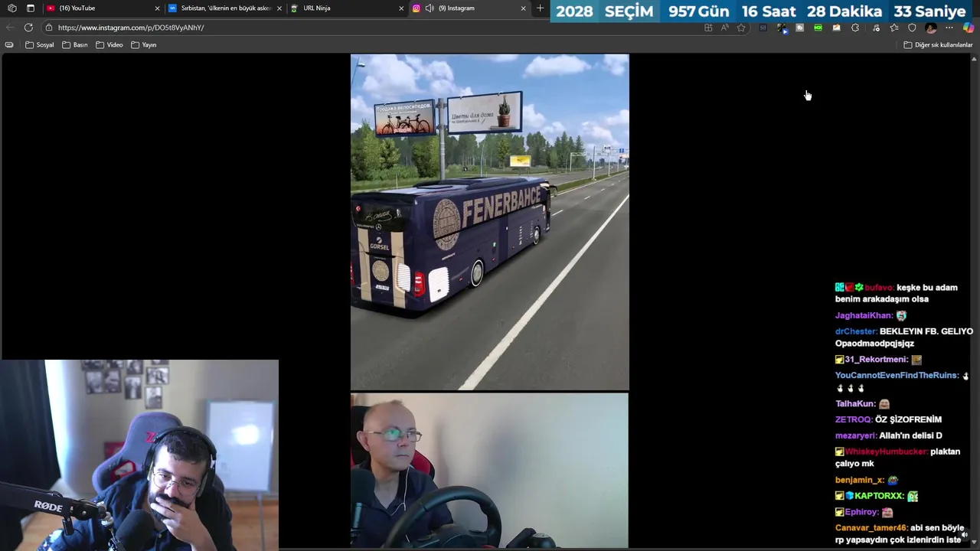
Task: Go back to previous page
Action: pos(10,28)
